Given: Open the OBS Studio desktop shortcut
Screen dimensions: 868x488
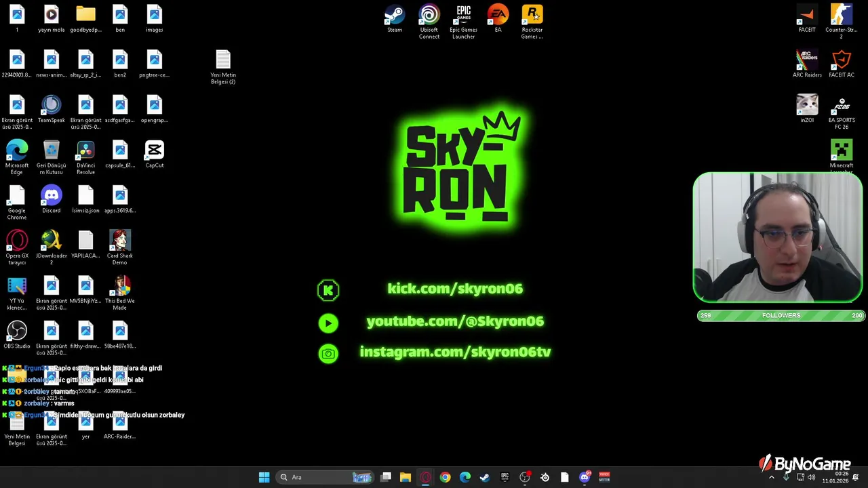Looking at the screenshot, I should click(17, 335).
